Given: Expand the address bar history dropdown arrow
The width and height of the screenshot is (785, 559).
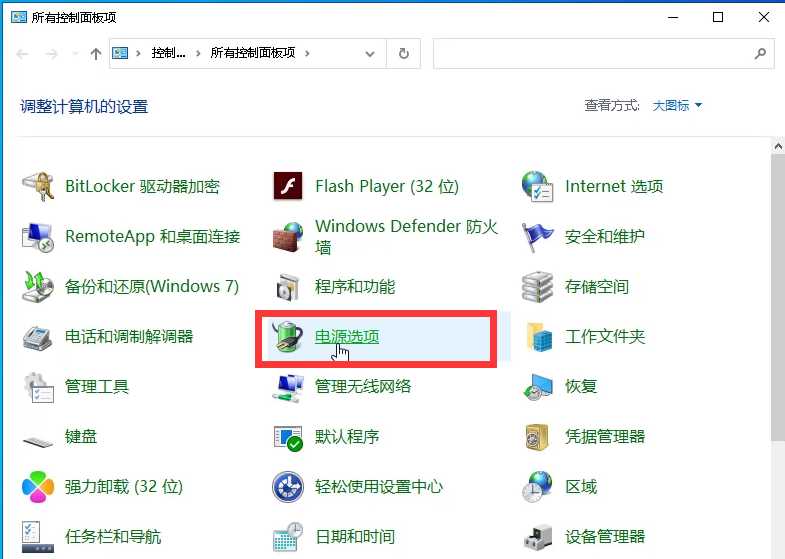Looking at the screenshot, I should click(371, 54).
